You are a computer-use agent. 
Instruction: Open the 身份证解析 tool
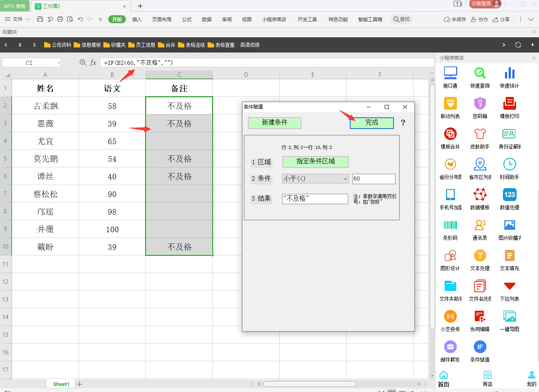pyautogui.click(x=509, y=138)
